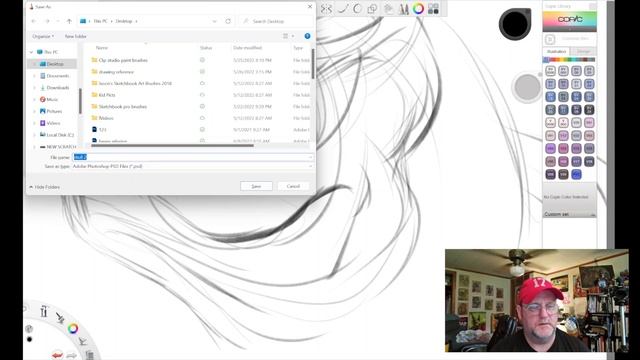Click the layers icon at the lagoon bottom
640x360 pixels.
coord(89,355)
